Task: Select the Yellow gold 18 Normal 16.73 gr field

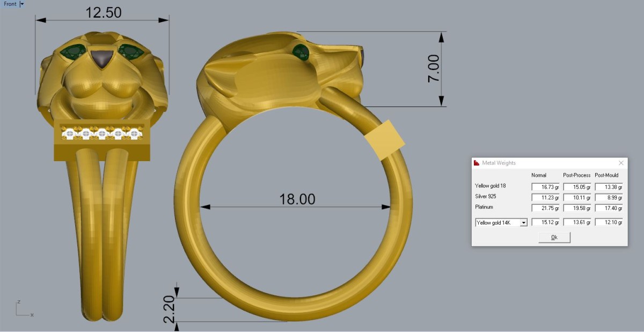Action: (545, 187)
